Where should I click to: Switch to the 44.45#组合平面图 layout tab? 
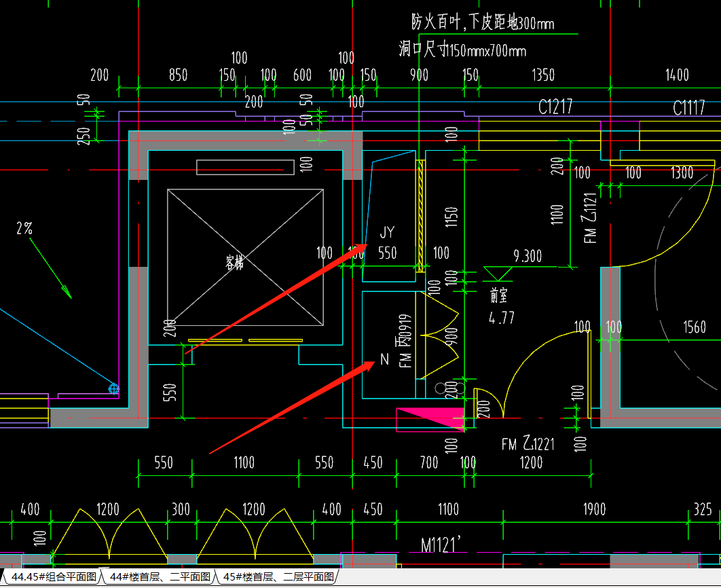tap(54, 576)
